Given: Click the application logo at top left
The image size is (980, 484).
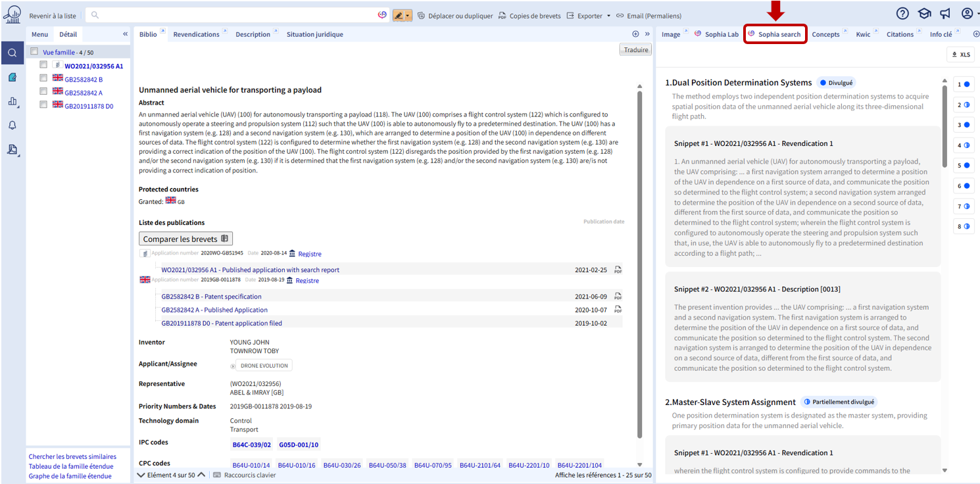Looking at the screenshot, I should point(12,14).
